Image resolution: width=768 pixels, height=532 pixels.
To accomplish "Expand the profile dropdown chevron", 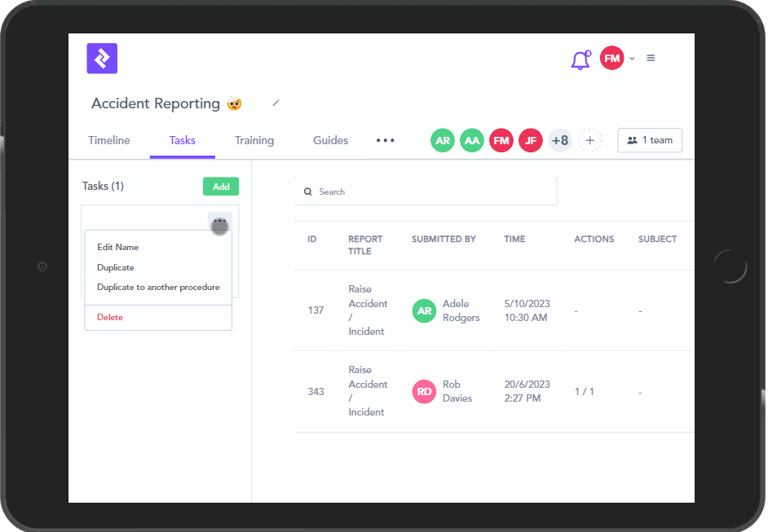I will coord(632,59).
